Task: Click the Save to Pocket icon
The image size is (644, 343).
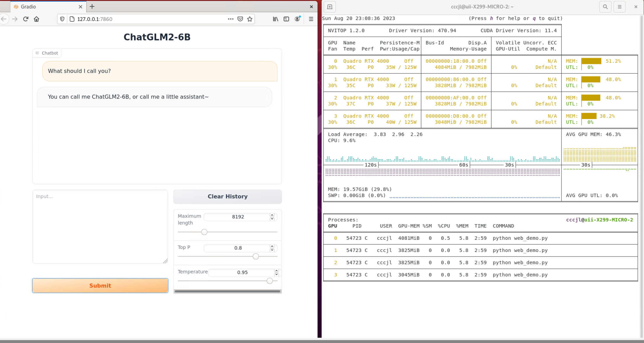Action: 240,19
